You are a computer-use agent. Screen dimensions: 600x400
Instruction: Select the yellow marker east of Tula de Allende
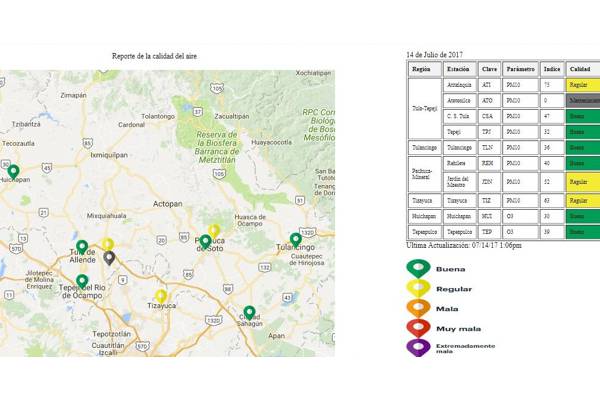coord(108,244)
